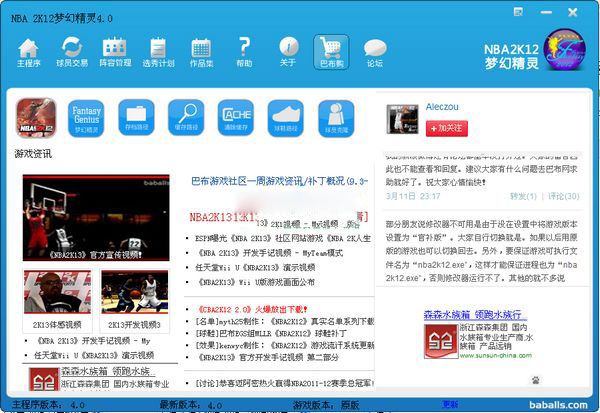
Task: Open 《NBA2K13》Wii U版游戏画面公布 link
Action: click(x=256, y=282)
